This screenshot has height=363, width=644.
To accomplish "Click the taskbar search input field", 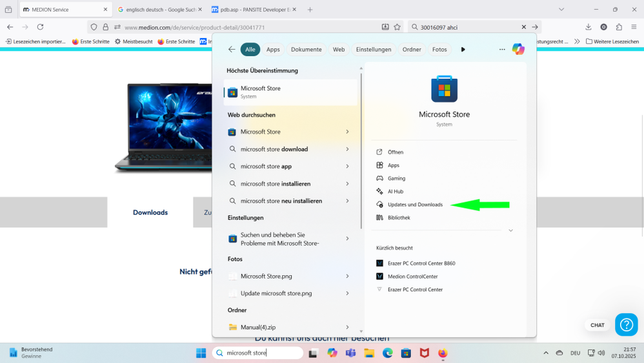I will [258, 353].
